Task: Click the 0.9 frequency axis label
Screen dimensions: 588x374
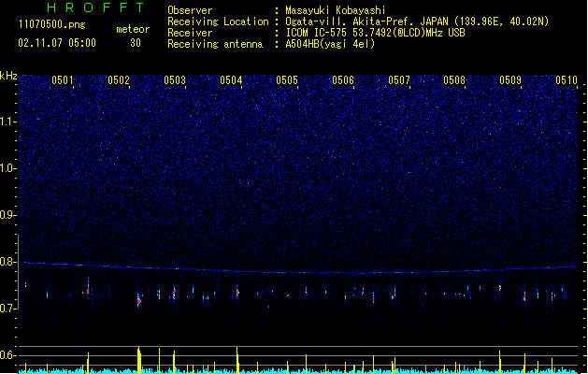Action: point(7,215)
